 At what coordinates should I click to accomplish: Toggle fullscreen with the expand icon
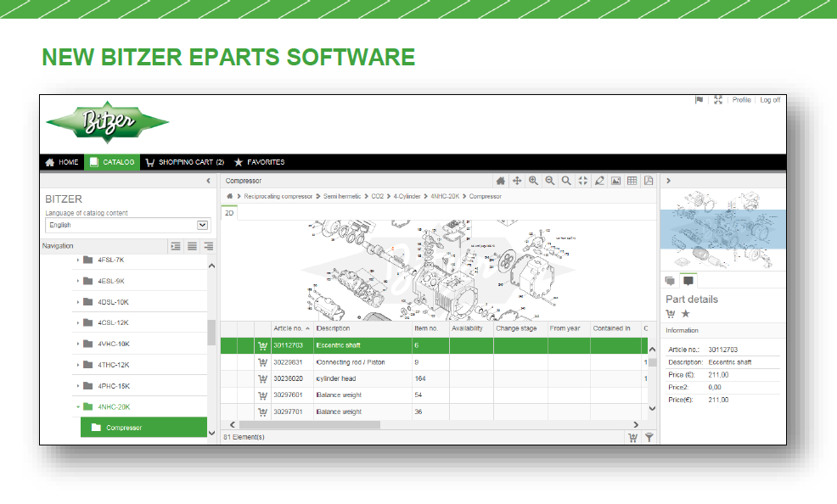[x=718, y=100]
